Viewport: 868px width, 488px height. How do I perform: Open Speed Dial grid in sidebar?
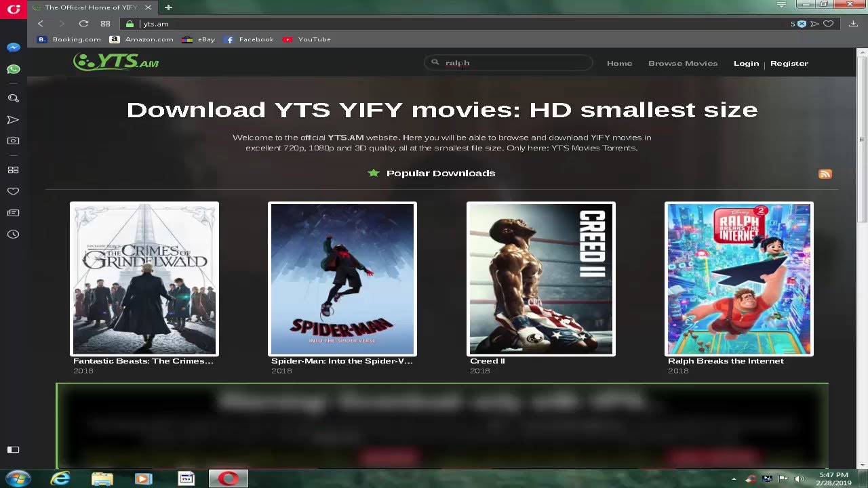13,170
